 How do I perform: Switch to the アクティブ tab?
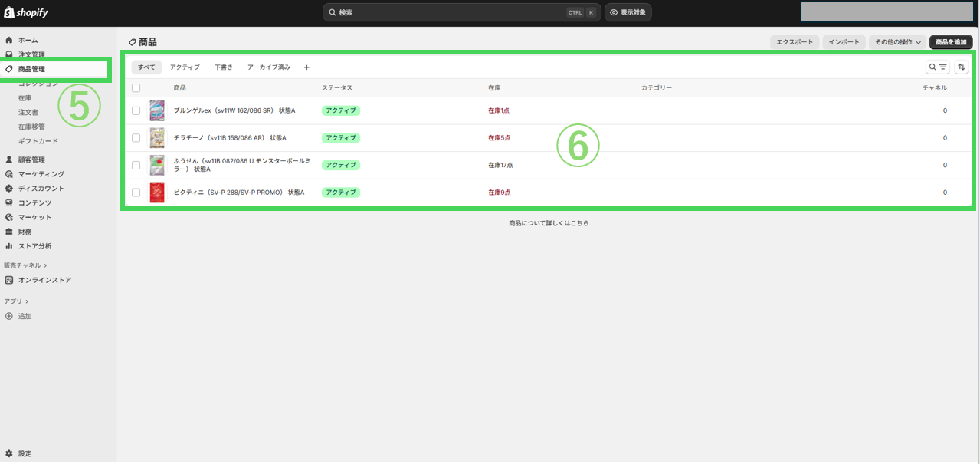(185, 67)
